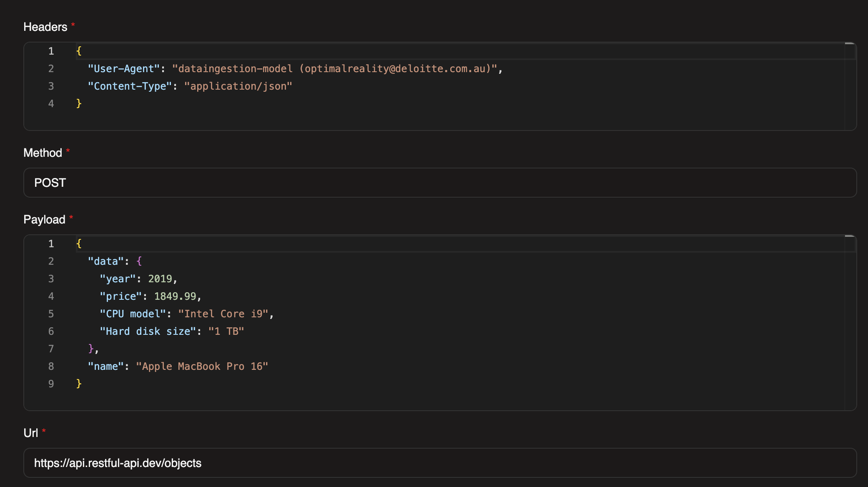Click the 2019 year value in Payload
Screen dimensions: 868x487
click(x=160, y=279)
